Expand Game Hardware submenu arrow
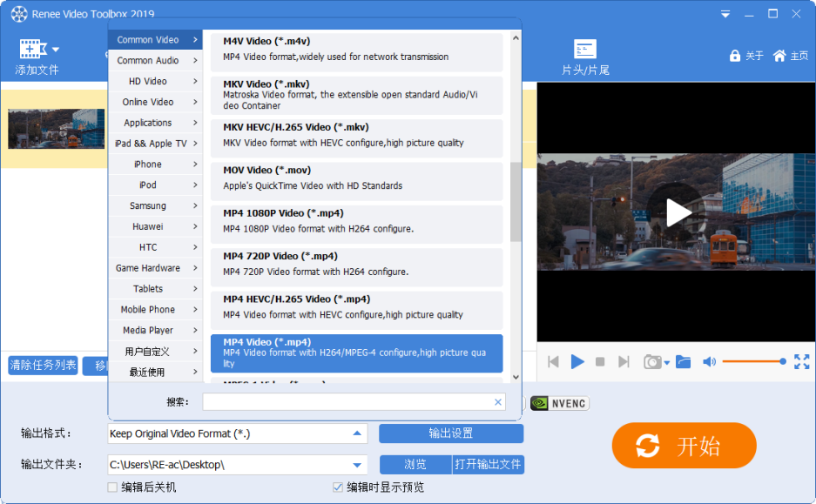The image size is (816, 504). coord(195,268)
